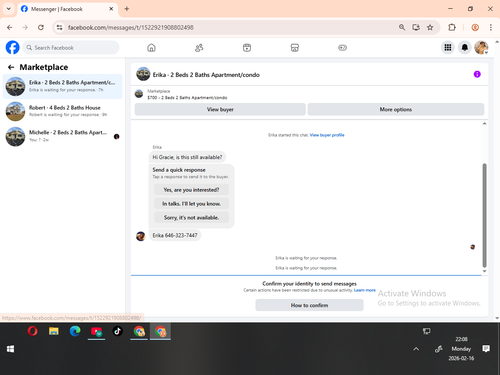Open the Windows Start menu
The image size is (500, 375).
coord(10,349)
